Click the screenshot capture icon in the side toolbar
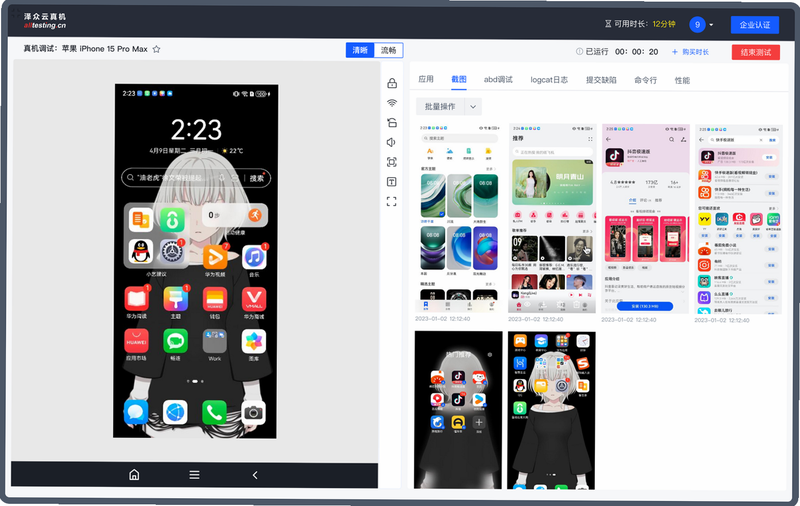 [x=391, y=162]
